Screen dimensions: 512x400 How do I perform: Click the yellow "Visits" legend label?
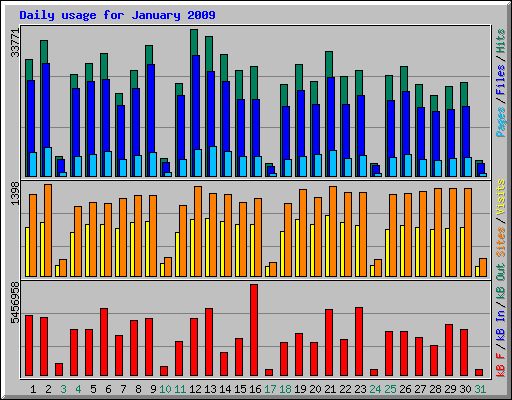tap(500, 197)
